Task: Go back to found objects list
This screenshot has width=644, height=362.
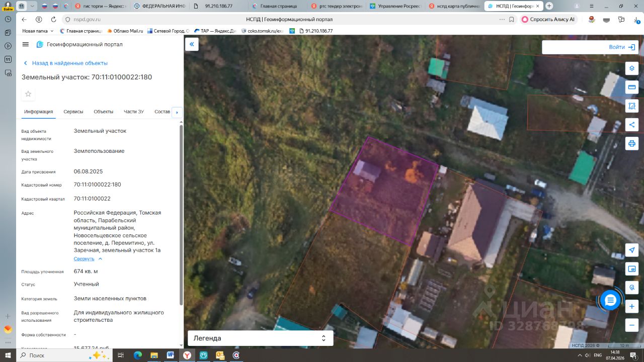Action: [x=65, y=63]
